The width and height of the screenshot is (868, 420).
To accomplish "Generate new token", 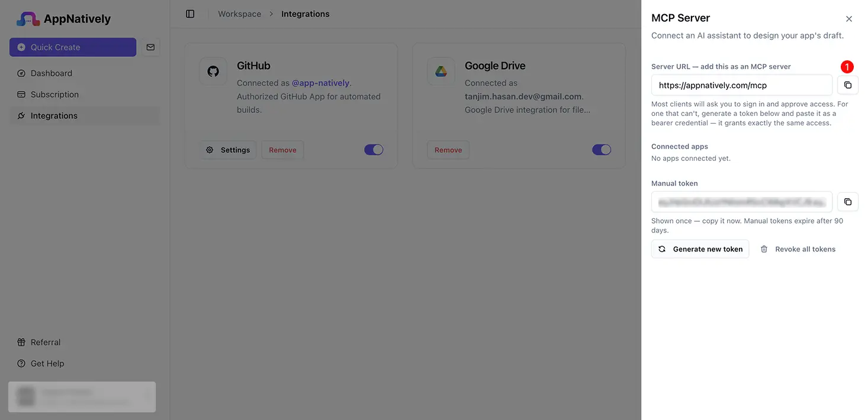I will pyautogui.click(x=700, y=249).
